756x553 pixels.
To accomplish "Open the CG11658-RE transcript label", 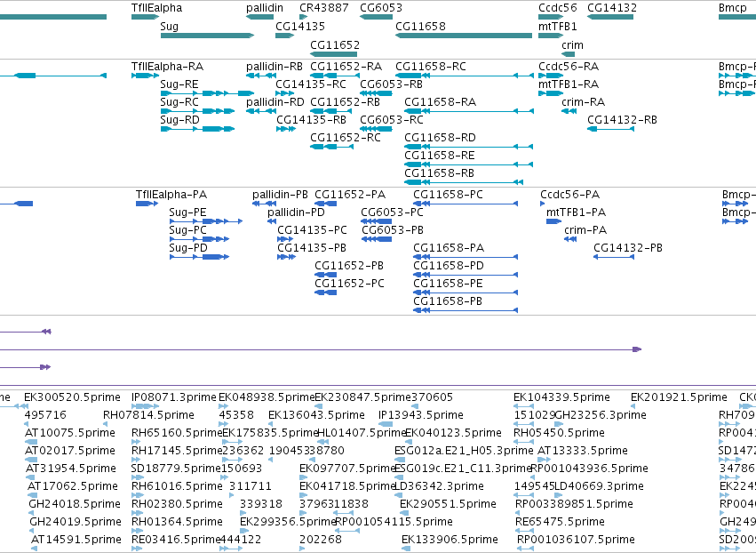I will click(x=440, y=156).
